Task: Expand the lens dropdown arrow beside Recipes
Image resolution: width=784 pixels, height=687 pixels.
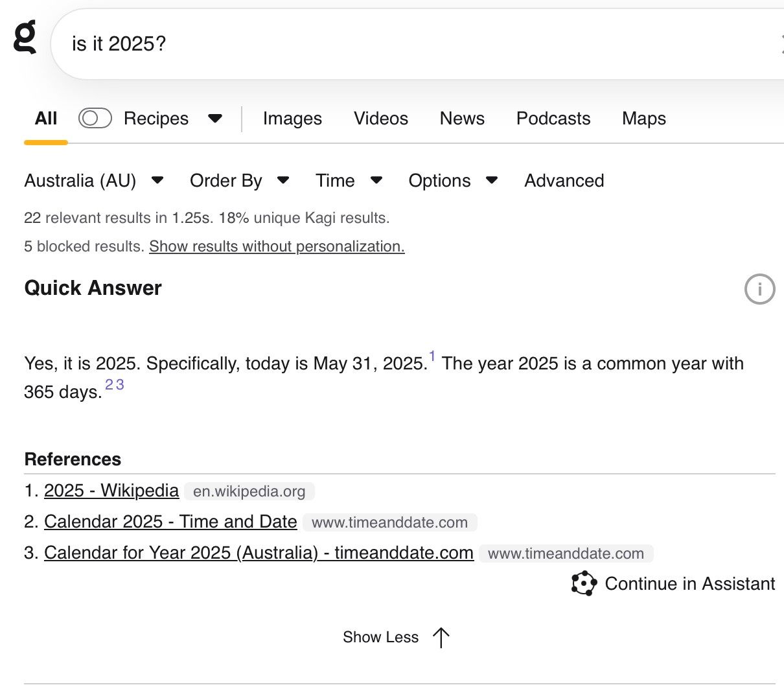Action: 215,119
